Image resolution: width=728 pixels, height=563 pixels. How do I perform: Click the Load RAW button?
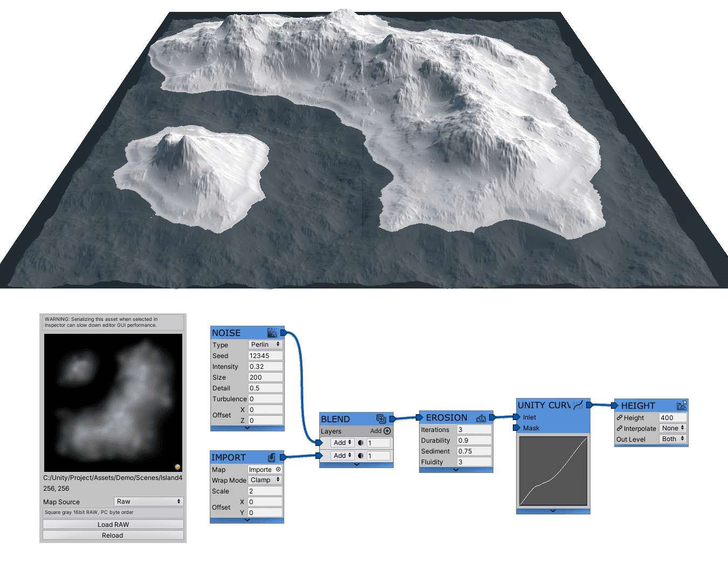(113, 524)
